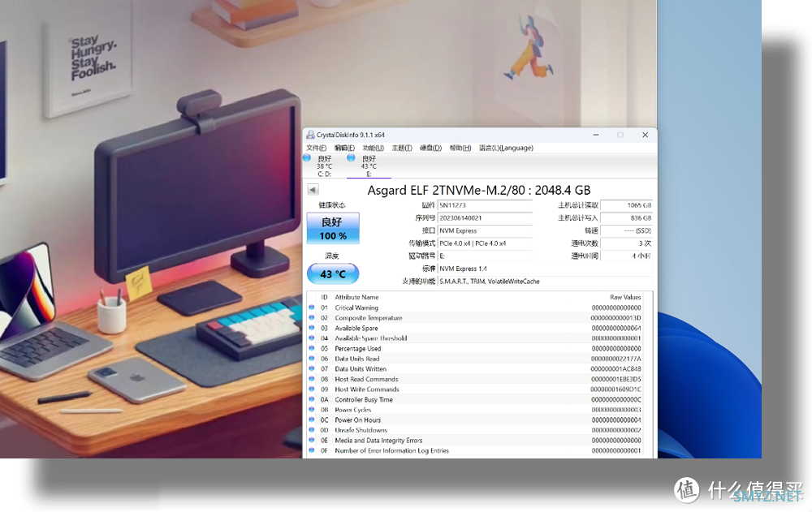812x512 pixels.
Task: Click the Power On Hours status dot
Action: 312,419
